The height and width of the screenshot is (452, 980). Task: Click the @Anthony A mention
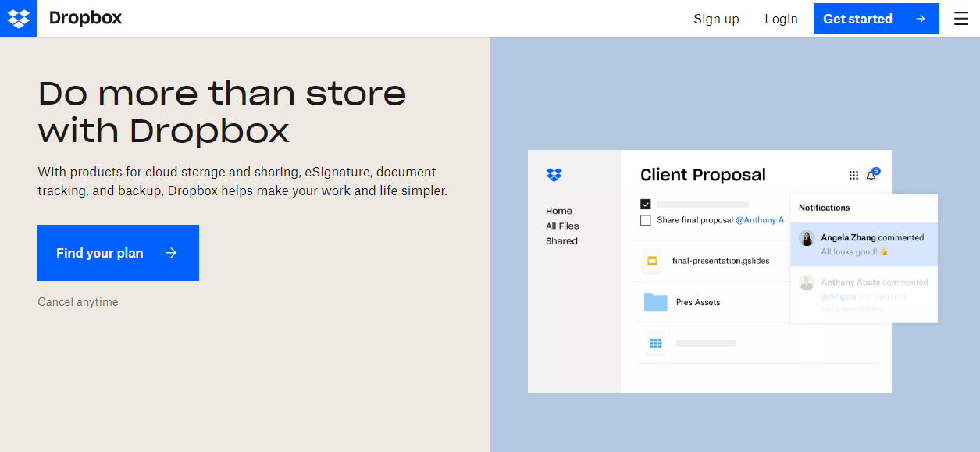[760, 220]
